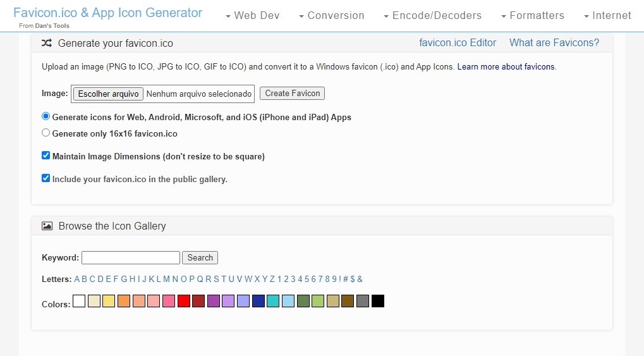Open the Web Dev dropdown menu

tap(253, 15)
